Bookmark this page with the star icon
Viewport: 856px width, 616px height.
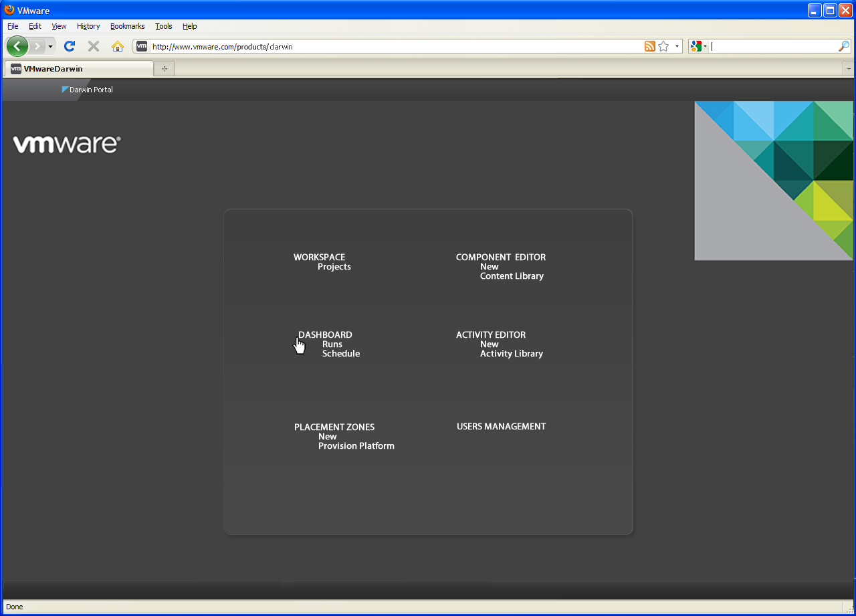click(x=663, y=46)
